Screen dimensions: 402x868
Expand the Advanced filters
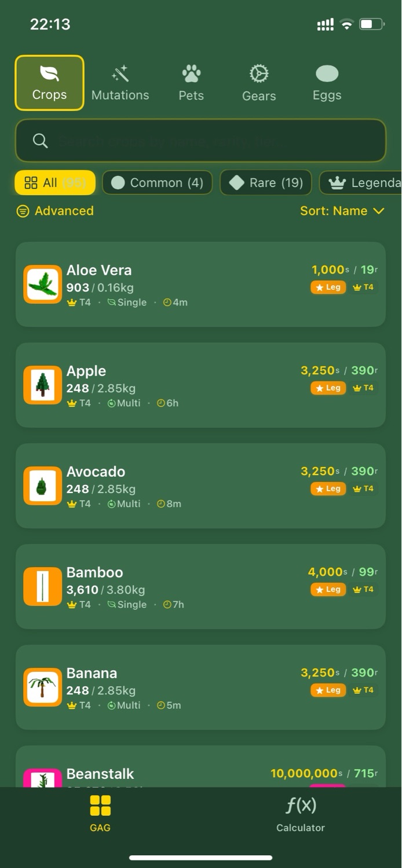(x=55, y=211)
